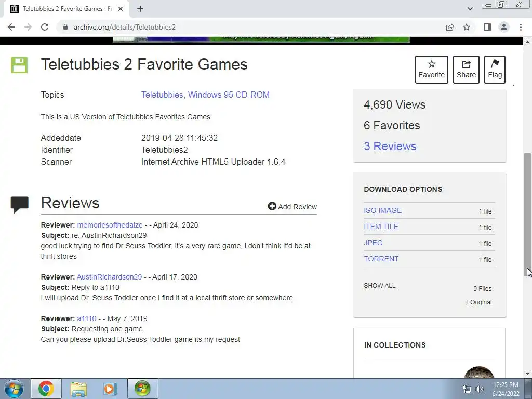The height and width of the screenshot is (399, 532).
Task: Click the network tray icon
Action: pos(467,389)
